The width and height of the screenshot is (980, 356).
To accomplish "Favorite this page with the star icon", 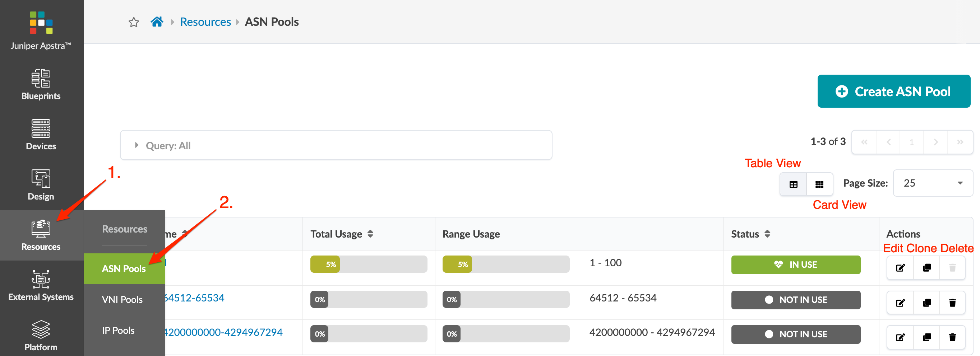I will 134,22.
